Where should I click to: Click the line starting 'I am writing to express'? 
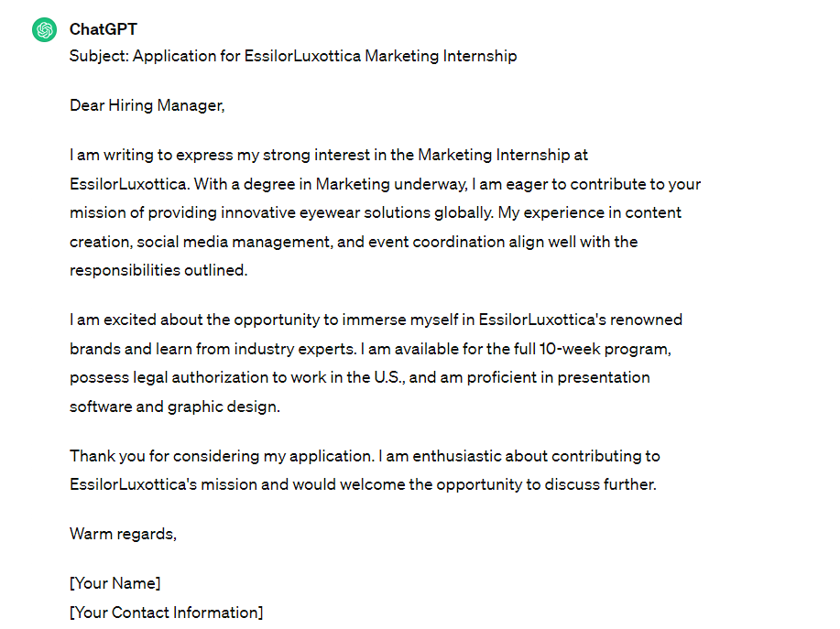tap(329, 156)
